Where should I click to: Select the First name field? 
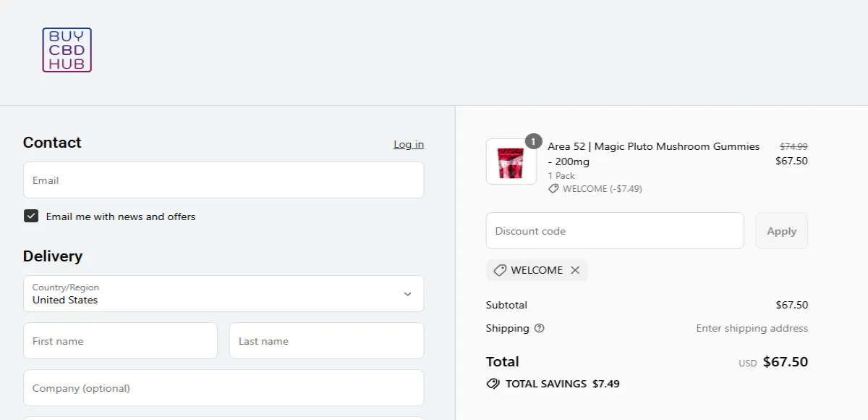point(120,340)
